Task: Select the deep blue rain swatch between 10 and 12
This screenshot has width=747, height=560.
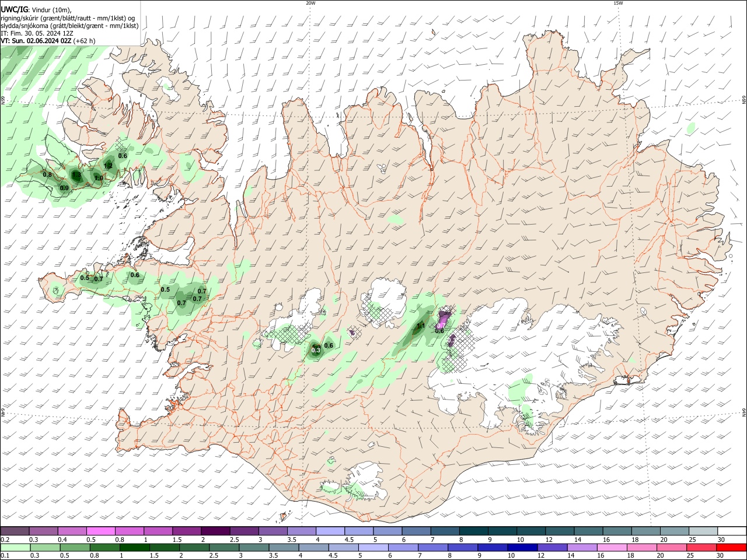Action: click(522, 547)
